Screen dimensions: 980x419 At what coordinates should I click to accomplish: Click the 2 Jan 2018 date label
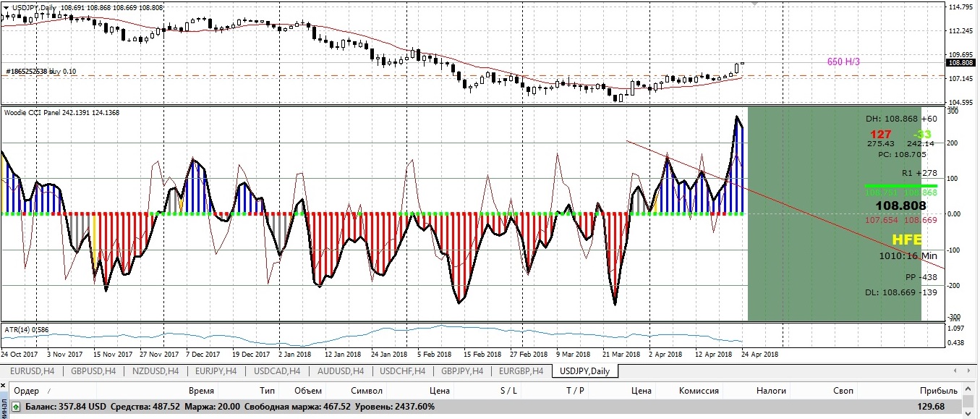(295, 355)
